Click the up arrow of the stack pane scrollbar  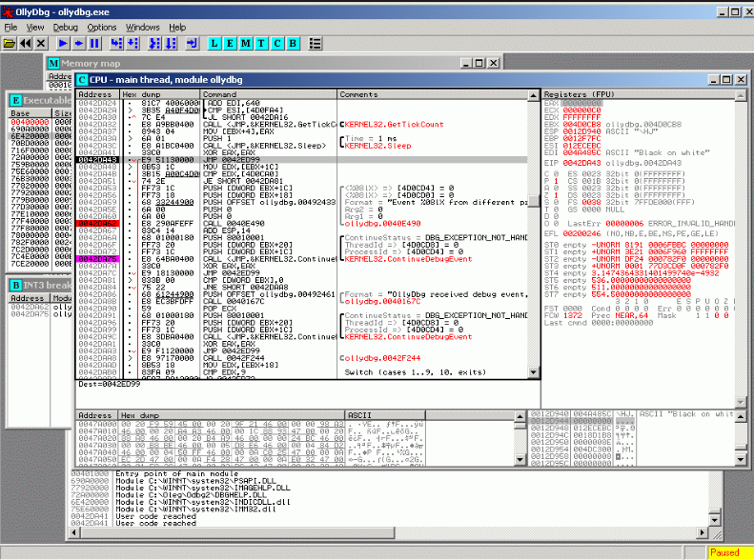[x=741, y=416]
